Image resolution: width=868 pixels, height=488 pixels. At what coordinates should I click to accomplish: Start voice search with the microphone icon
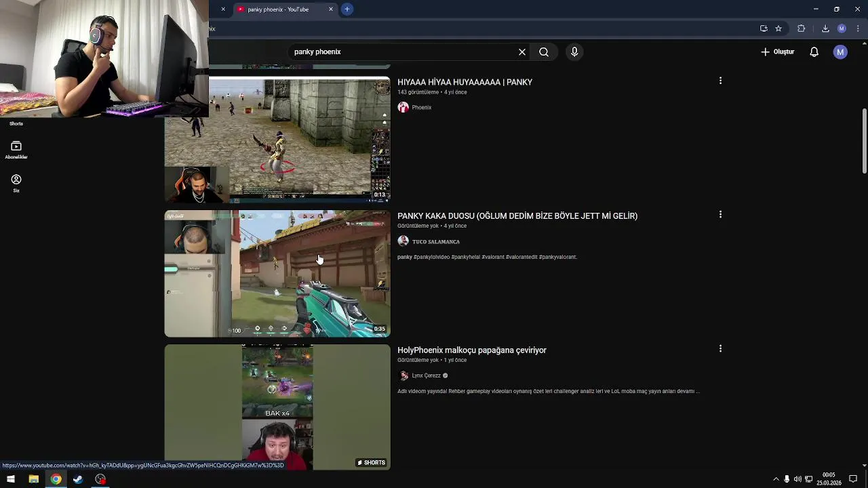click(x=574, y=52)
